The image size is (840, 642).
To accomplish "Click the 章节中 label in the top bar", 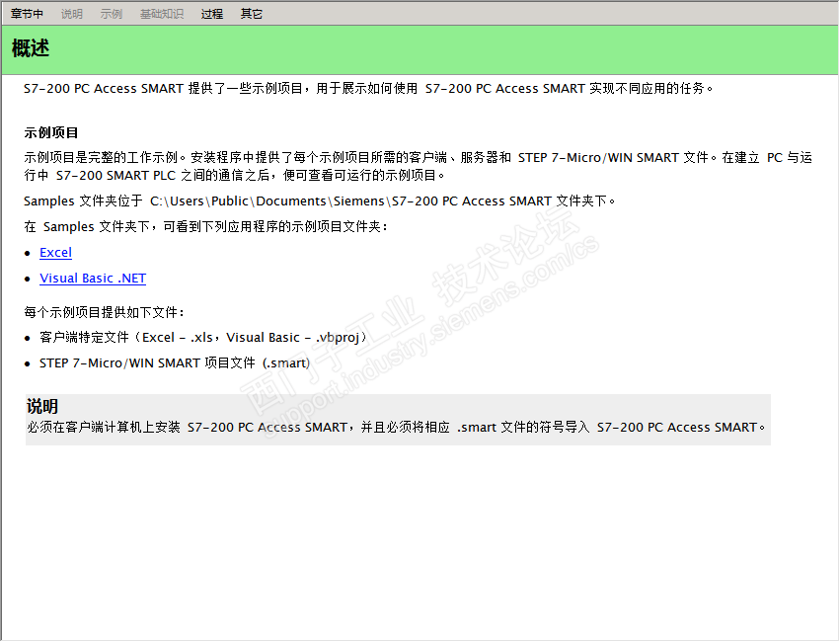I will [27, 14].
